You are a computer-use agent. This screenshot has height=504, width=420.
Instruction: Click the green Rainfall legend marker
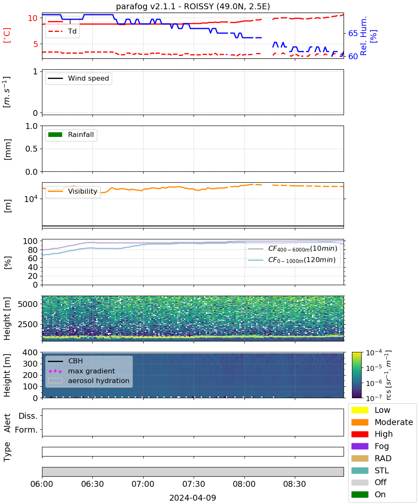[55, 135]
